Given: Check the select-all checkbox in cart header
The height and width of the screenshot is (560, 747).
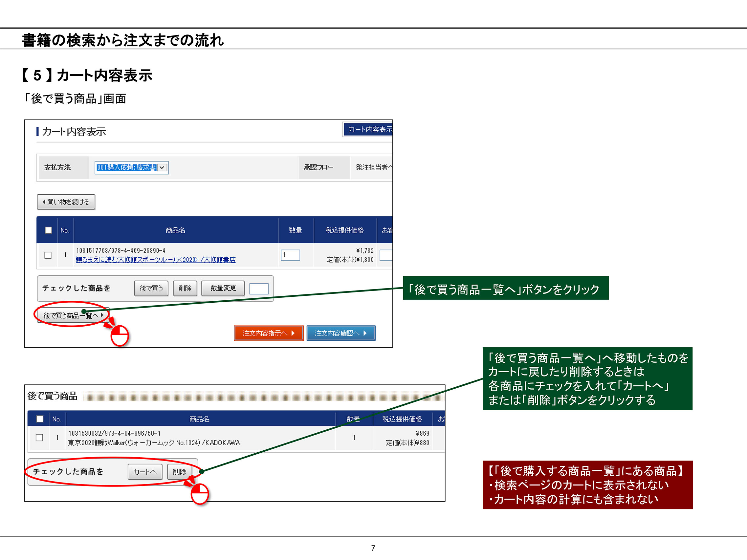Looking at the screenshot, I should pos(48,230).
